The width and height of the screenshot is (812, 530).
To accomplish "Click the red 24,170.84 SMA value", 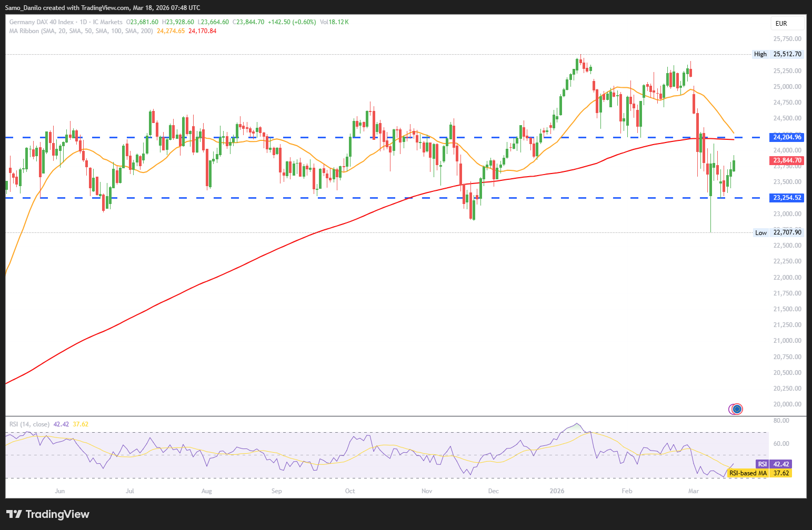I will tap(202, 31).
